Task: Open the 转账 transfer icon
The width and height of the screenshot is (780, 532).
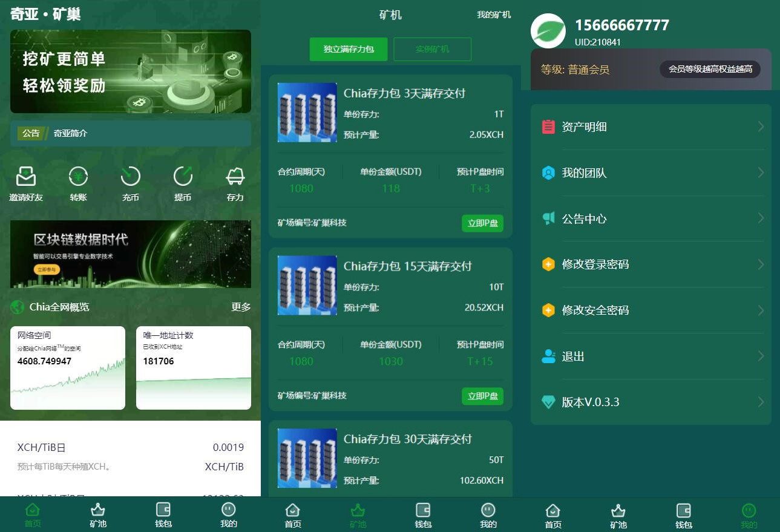Action: (x=78, y=176)
